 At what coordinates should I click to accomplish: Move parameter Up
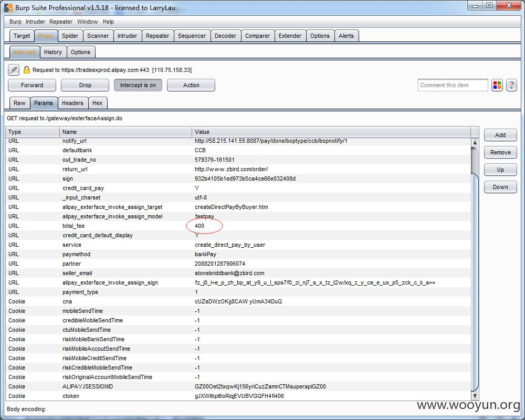[500, 170]
